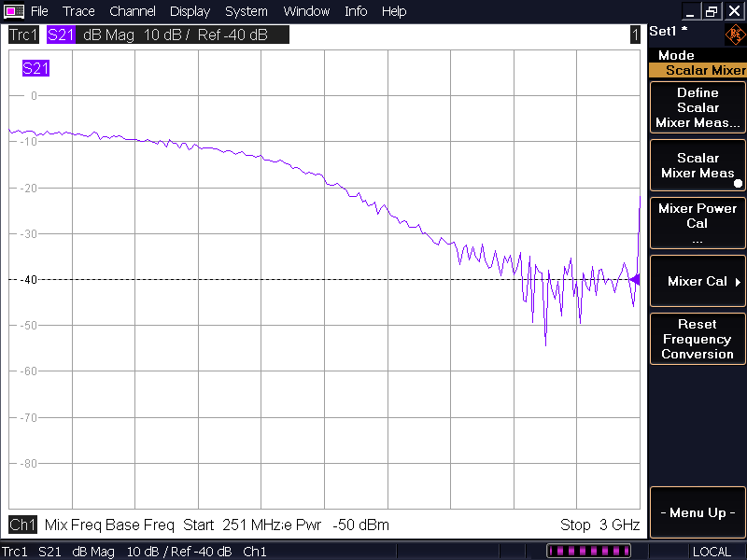Minimize the analyzer window
Viewport: 747px width, 560px height.
pyautogui.click(x=689, y=11)
